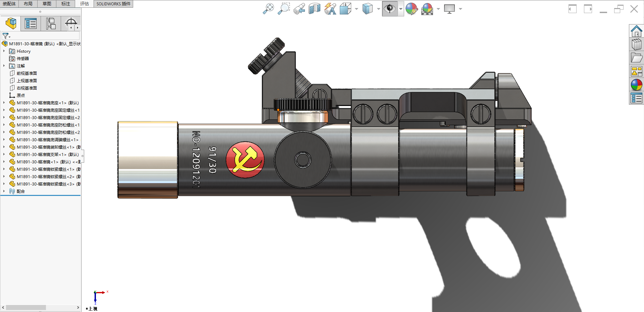Viewport: 644px width, 312px height.
Task: Open SOLIDWORKS Resources home in task pane
Action: pyautogui.click(x=636, y=31)
